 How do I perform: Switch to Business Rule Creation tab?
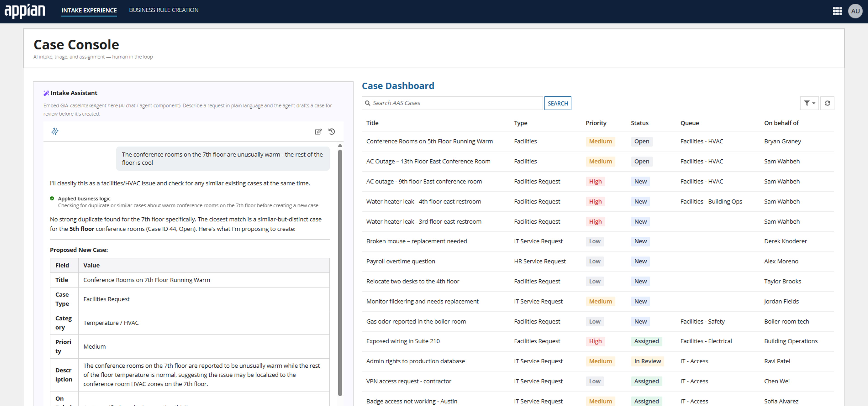point(164,10)
